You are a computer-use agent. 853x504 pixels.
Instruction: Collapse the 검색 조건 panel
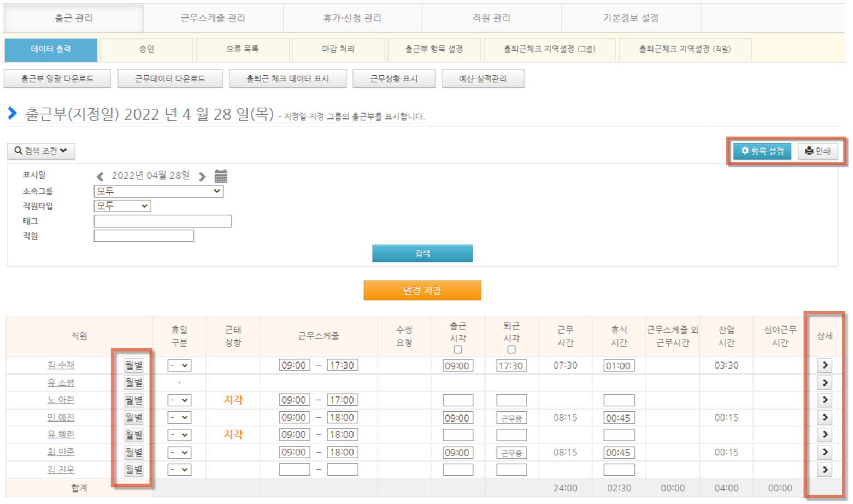click(41, 151)
